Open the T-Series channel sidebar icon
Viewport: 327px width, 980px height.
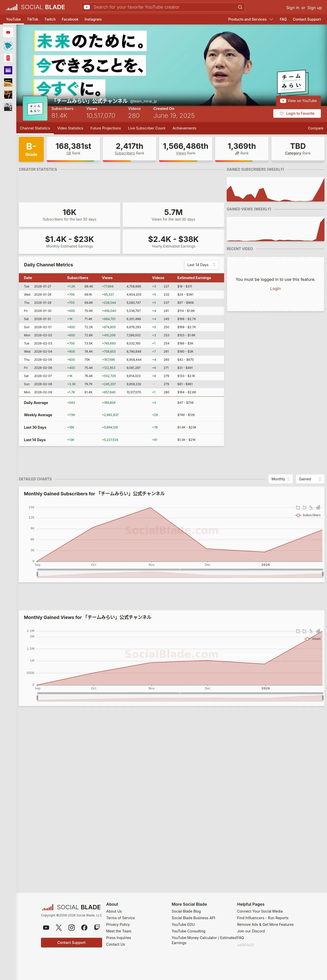coord(8,58)
